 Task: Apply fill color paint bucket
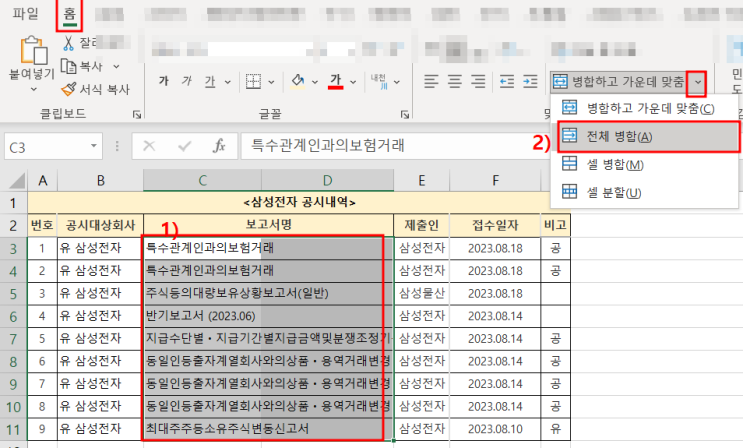coord(298,81)
